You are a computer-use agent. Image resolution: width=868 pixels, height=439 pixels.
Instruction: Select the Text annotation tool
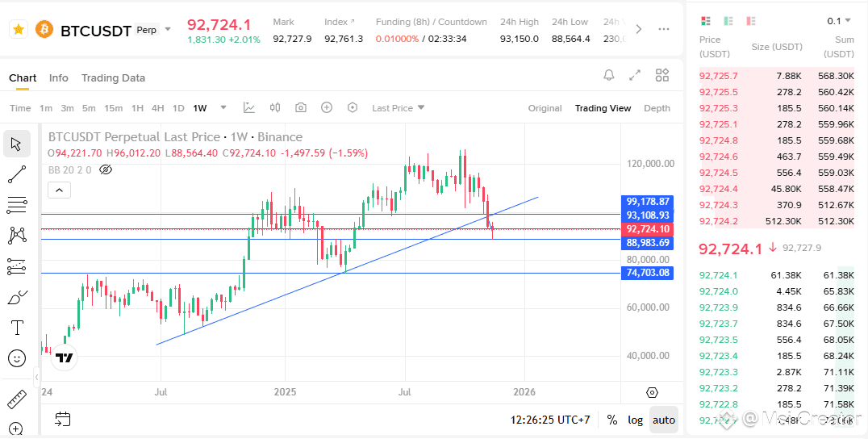[x=17, y=328]
